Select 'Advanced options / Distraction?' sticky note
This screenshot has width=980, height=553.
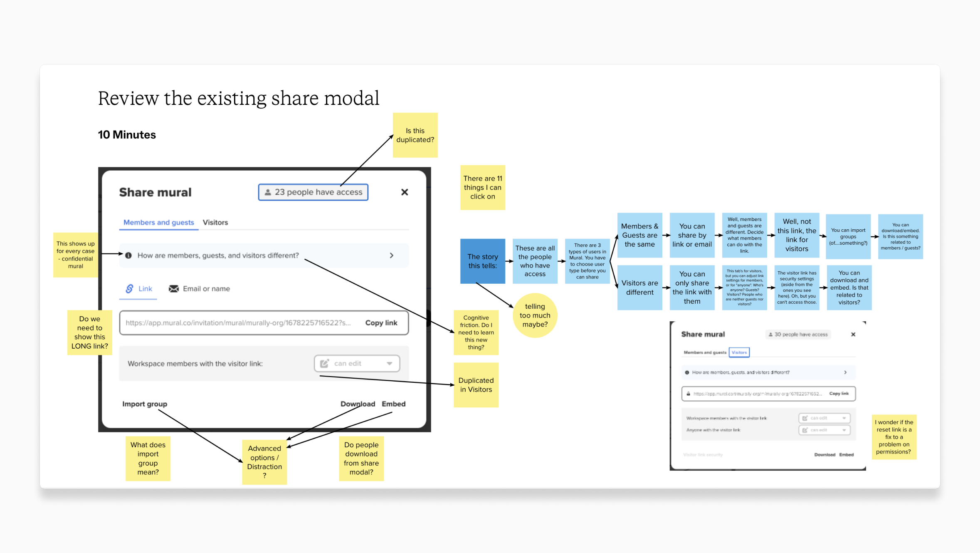[264, 462]
